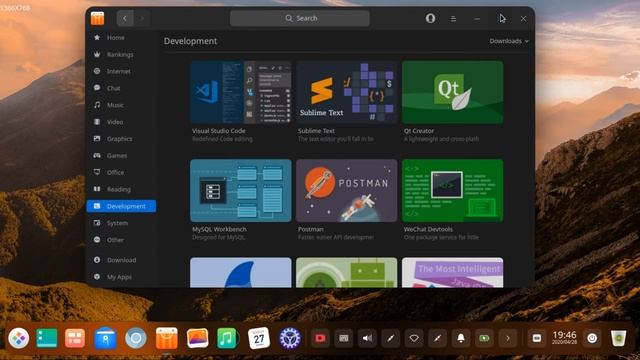Open the Home section in sidebar
640x360 pixels.
tap(121, 38)
